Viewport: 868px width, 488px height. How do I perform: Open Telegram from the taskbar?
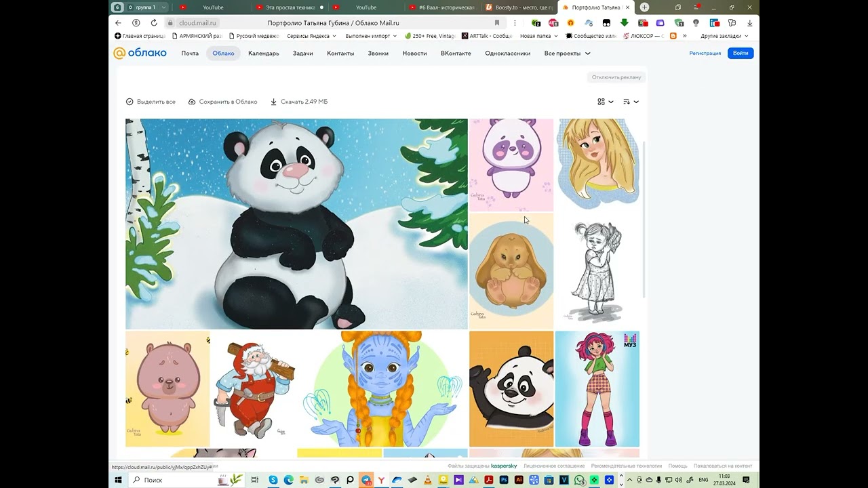[x=366, y=480]
